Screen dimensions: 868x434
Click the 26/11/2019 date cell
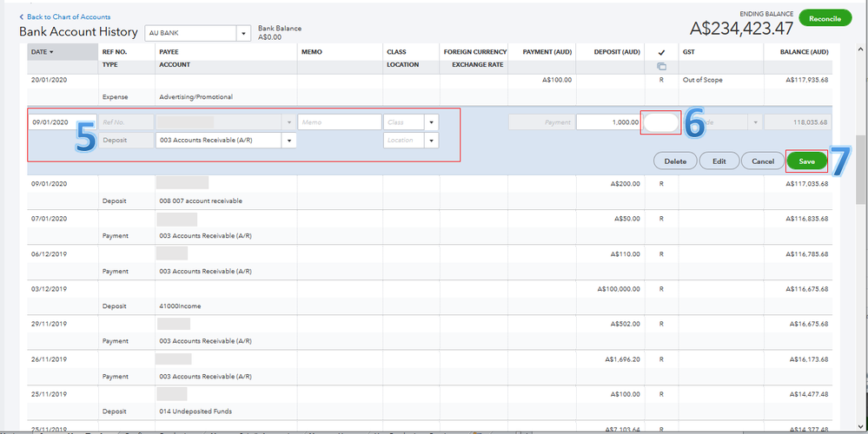point(50,359)
